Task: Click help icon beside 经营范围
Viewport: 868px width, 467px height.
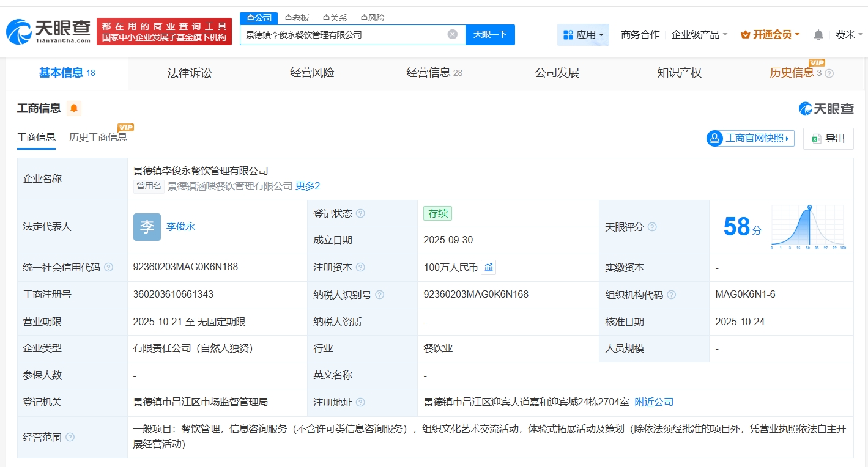Action: click(x=70, y=438)
